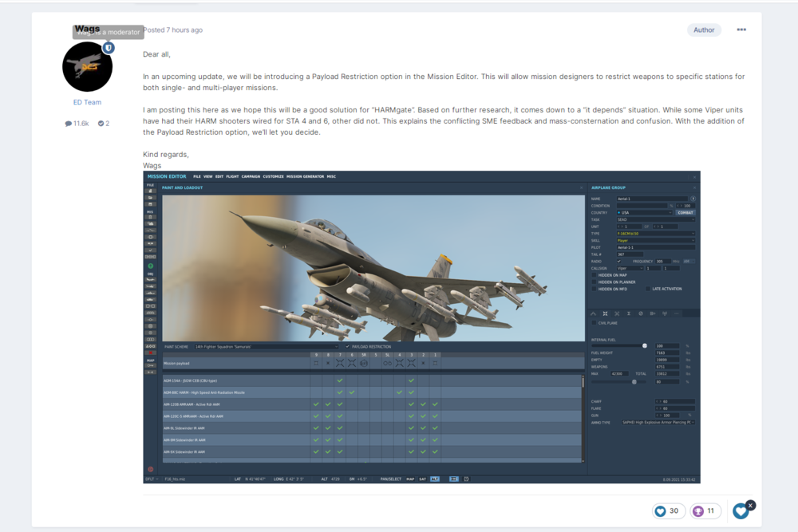Toggle the RADIO checkbox
The height and width of the screenshot is (532, 798).
[619, 262]
